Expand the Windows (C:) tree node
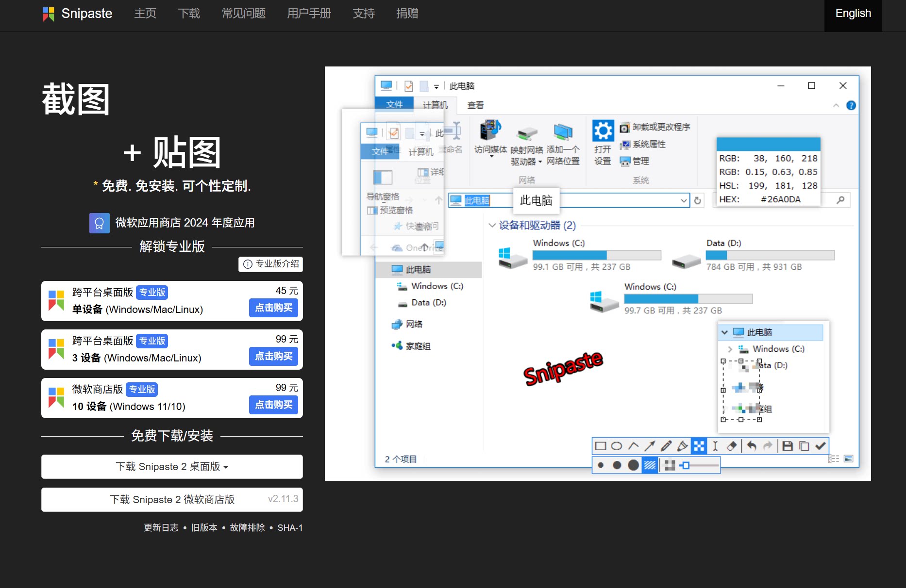Viewport: 906px width, 588px height. (729, 349)
